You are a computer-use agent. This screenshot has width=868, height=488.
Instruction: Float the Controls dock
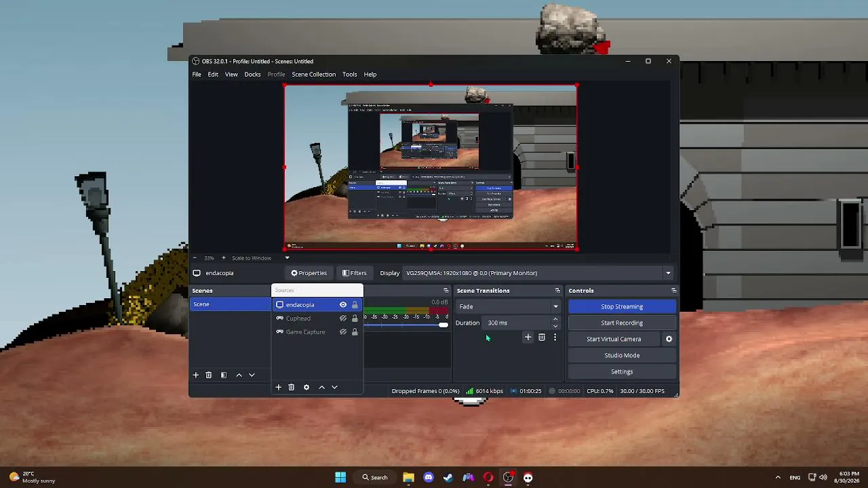[673, 291]
